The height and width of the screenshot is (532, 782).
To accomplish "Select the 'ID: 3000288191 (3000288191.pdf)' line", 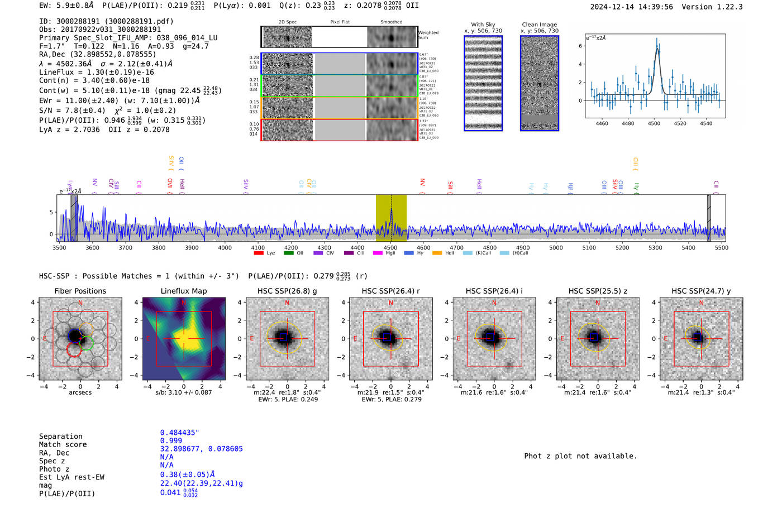I will coord(106,21).
